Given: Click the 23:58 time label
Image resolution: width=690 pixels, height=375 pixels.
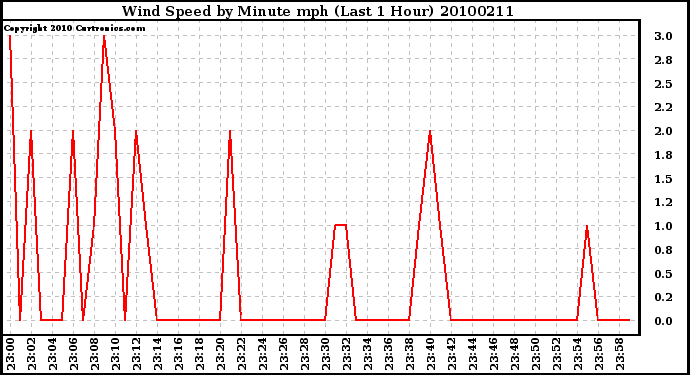Looking at the screenshot, I should click(x=620, y=354).
